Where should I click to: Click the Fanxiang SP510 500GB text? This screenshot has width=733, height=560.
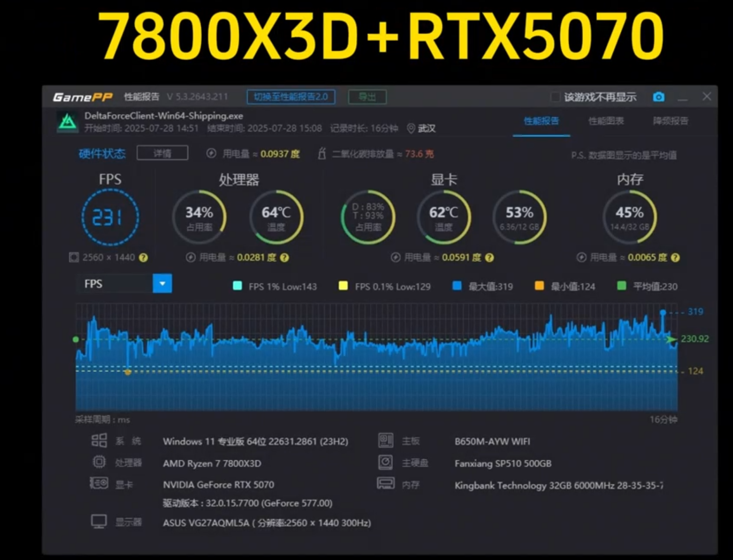pyautogui.click(x=503, y=463)
